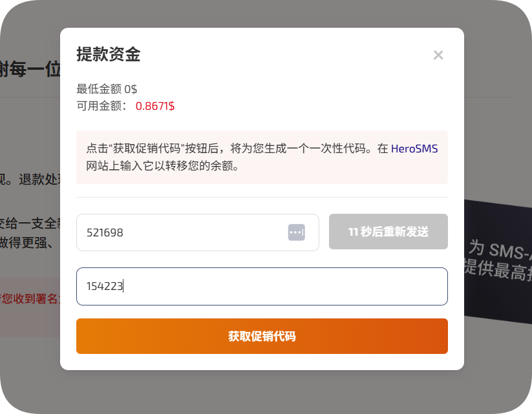Focus the input field containing 521698
Screen dimensions: 532x414
[181, 233]
